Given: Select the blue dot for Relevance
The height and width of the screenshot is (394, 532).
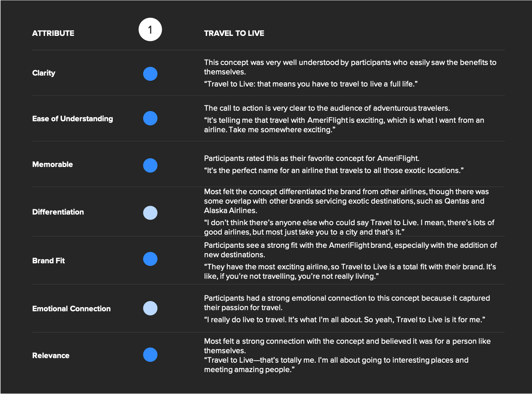Looking at the screenshot, I should coord(150,355).
